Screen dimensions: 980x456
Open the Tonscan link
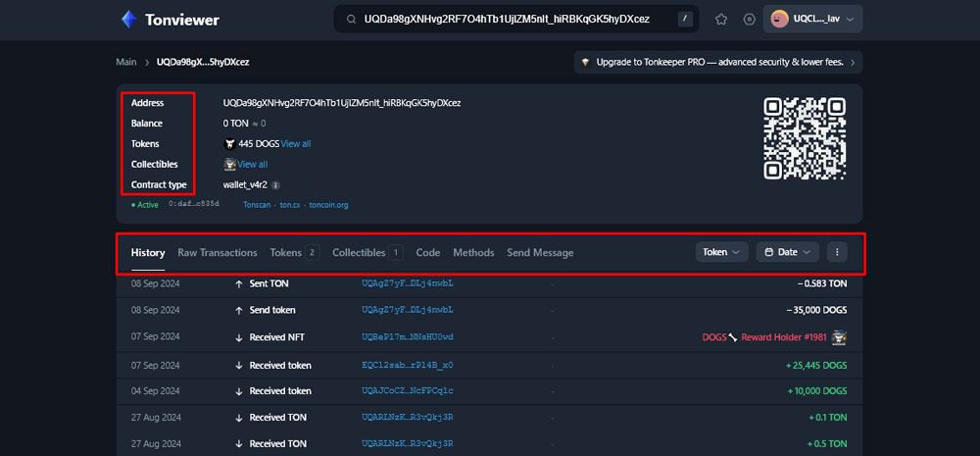(257, 205)
